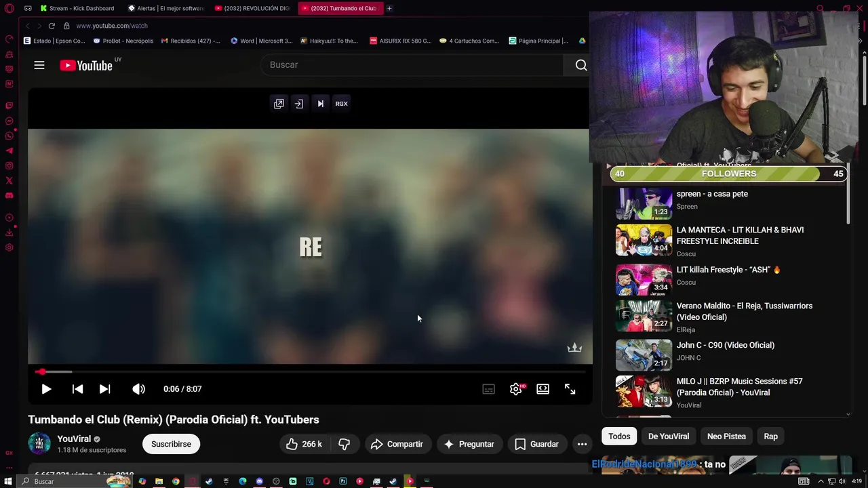This screenshot has width=868, height=488.
Task: Go to YouTube home via the logo
Action: click(x=86, y=65)
